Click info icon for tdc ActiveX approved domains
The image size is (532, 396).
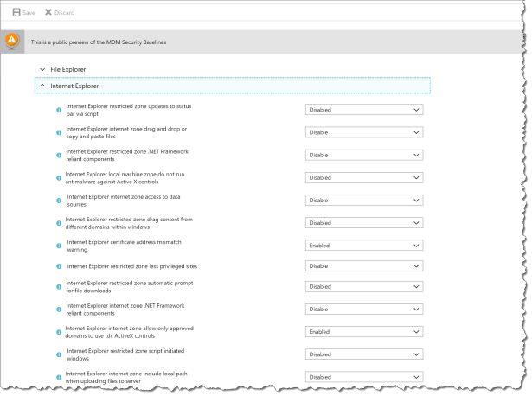(x=59, y=332)
